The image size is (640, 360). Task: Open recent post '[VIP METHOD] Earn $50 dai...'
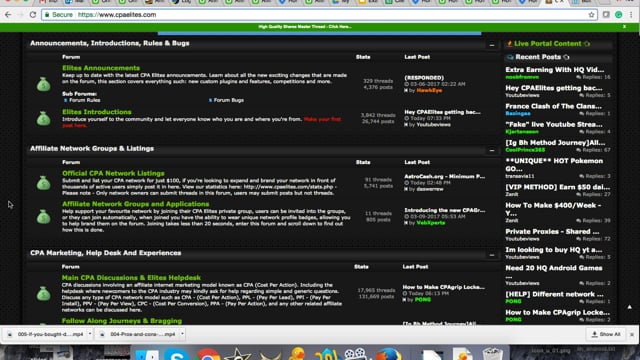click(x=558, y=187)
